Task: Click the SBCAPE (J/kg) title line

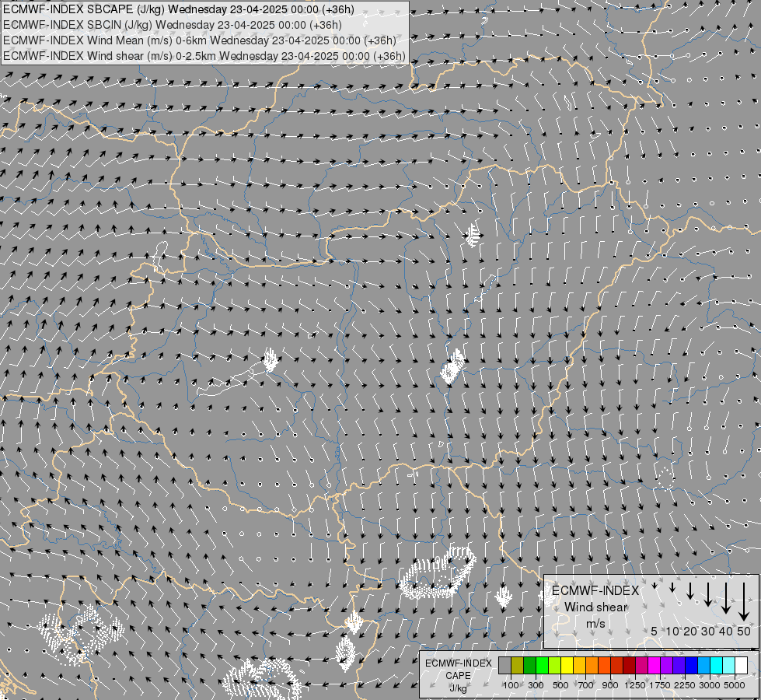Action: coord(179,9)
